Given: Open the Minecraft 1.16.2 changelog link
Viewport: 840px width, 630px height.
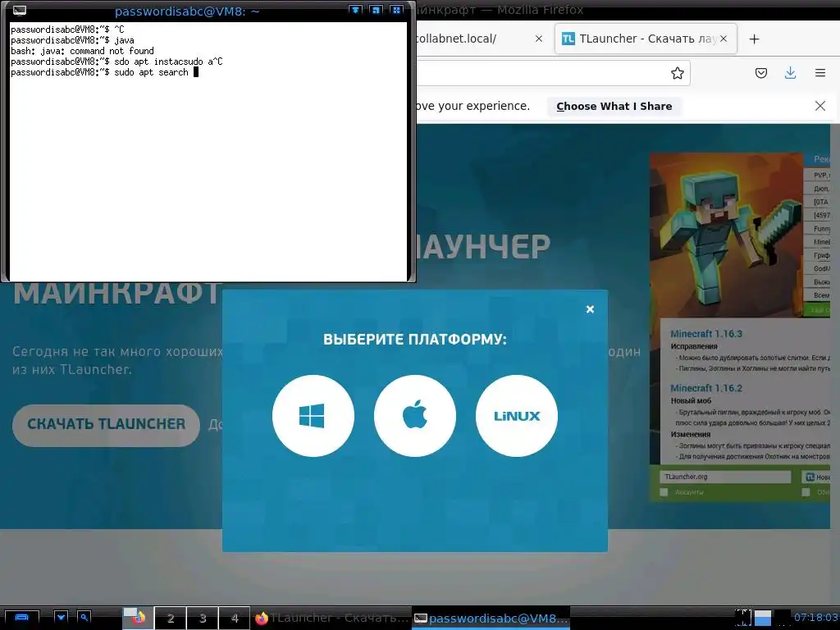Looking at the screenshot, I should coord(706,388).
